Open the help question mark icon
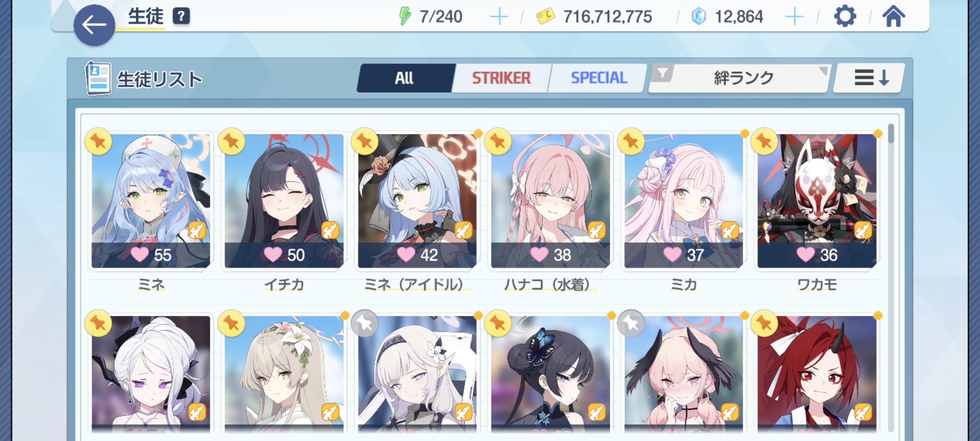This screenshot has width=980, height=441. pos(181,16)
